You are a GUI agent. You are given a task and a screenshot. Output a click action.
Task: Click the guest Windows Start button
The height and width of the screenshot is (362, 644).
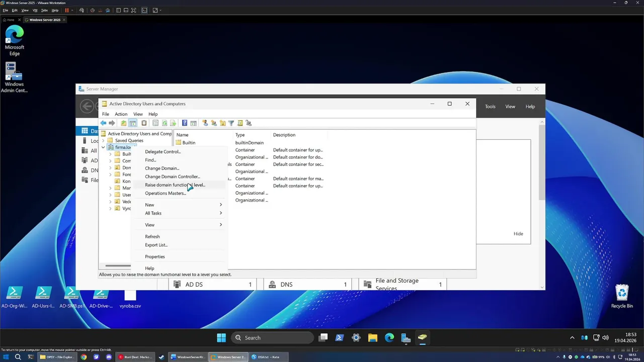221,337
